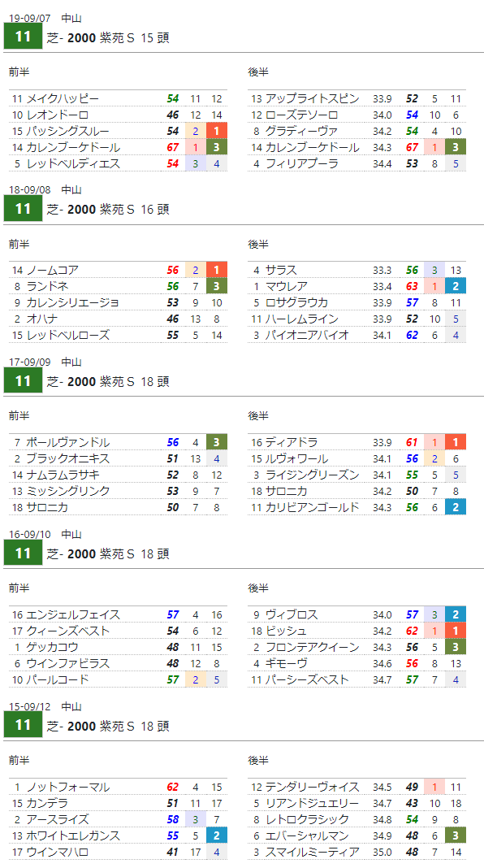Select horse ノームコア in the 2018 前半 table
This screenshot has width=484, height=868.
(x=53, y=270)
